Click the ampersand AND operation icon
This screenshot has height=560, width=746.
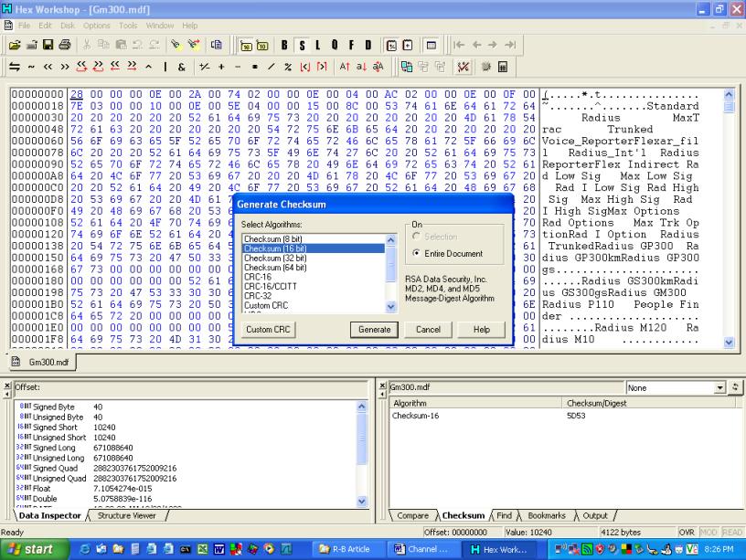182,67
